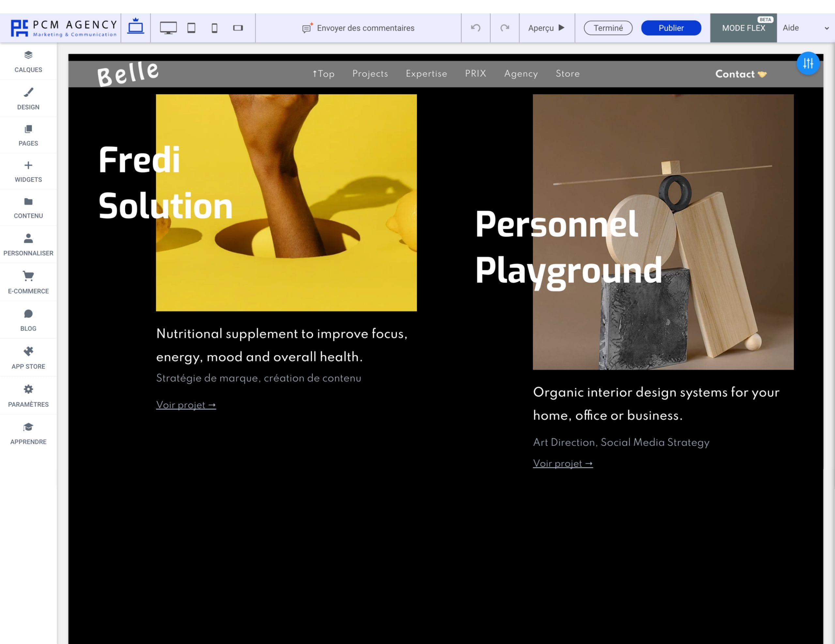Open the Calques layers panel
This screenshot has height=644, width=835.
click(x=28, y=61)
